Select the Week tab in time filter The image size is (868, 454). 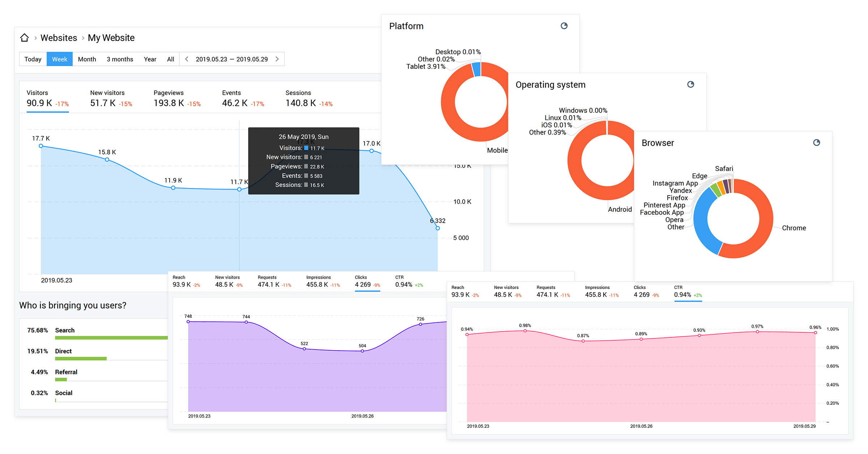pos(60,59)
